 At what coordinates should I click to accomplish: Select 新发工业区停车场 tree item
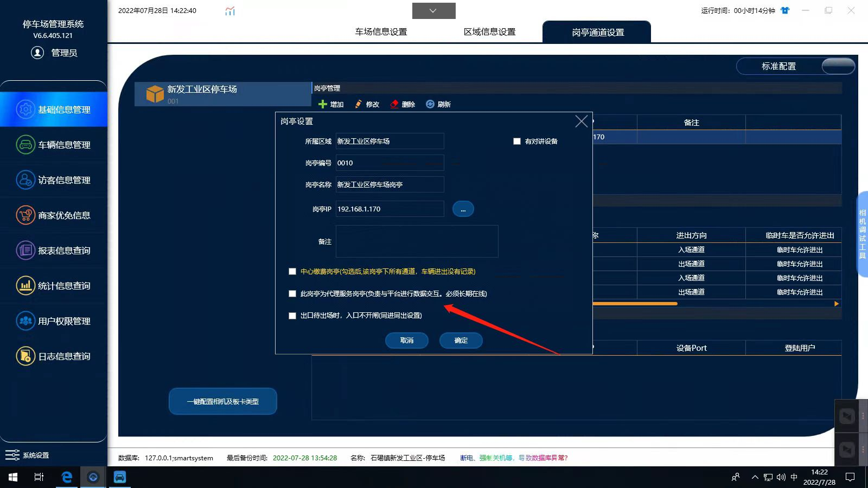point(223,94)
